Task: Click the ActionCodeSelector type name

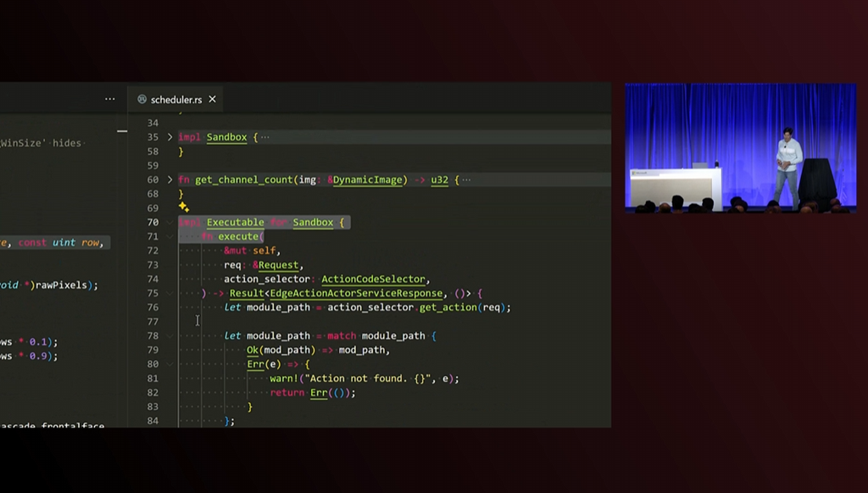Action: tap(373, 279)
